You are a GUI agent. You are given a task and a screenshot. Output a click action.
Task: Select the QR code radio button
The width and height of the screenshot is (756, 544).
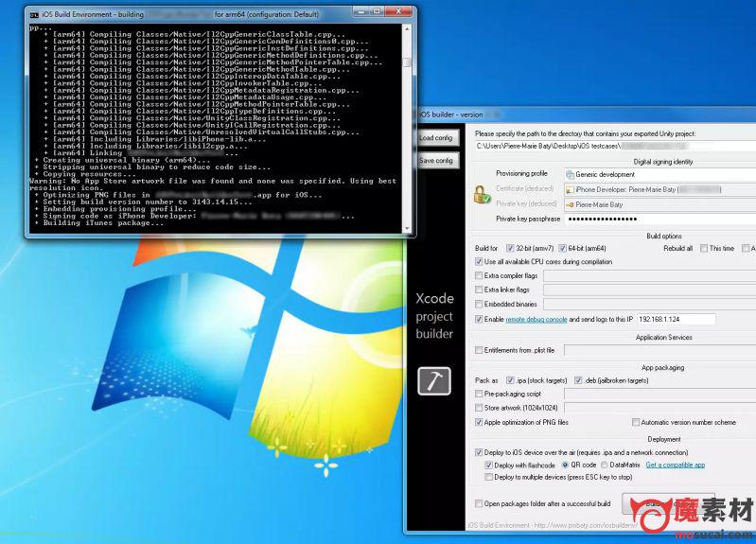click(x=565, y=465)
